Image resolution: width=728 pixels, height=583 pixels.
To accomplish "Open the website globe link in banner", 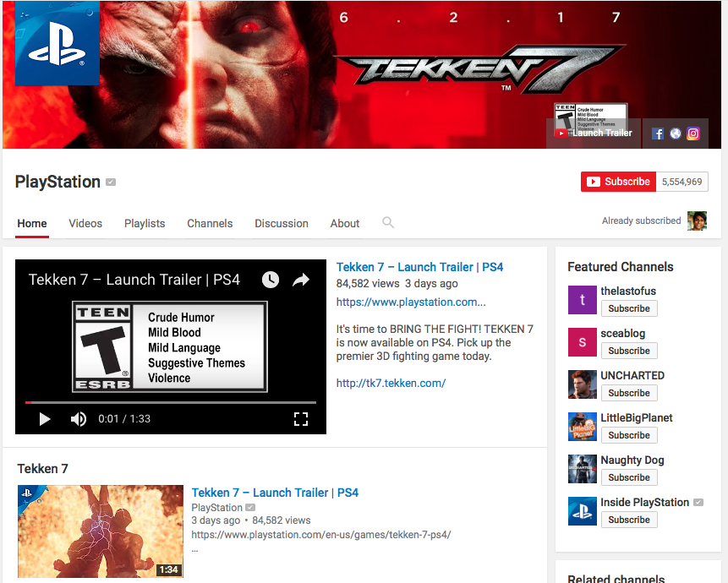I will click(x=676, y=133).
